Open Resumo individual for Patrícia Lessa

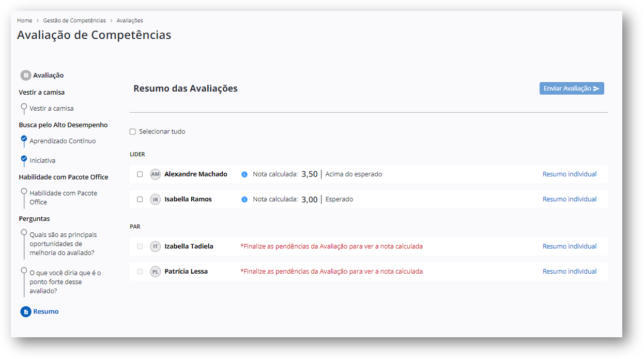[569, 272]
